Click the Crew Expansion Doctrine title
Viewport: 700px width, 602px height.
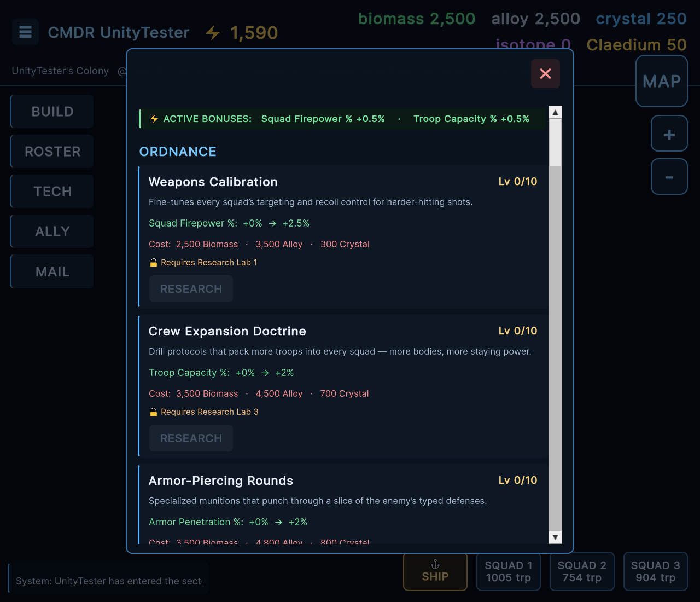click(x=227, y=331)
